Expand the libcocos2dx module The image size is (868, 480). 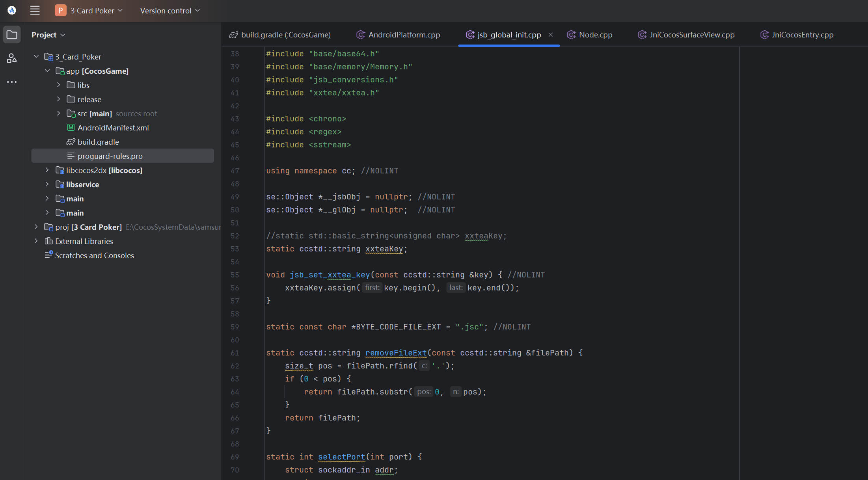(47, 170)
